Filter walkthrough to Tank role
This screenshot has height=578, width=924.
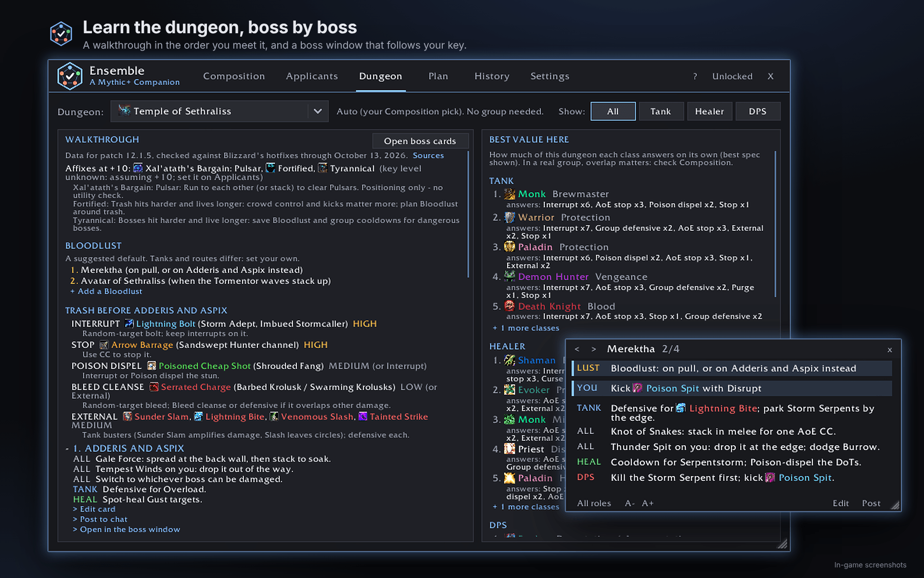[x=660, y=111]
